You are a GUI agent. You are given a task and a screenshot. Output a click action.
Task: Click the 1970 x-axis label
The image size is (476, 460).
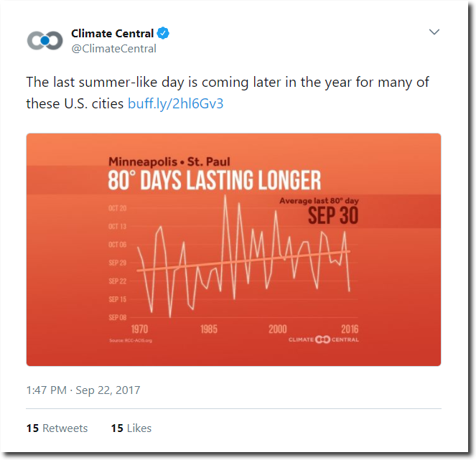pos(140,329)
